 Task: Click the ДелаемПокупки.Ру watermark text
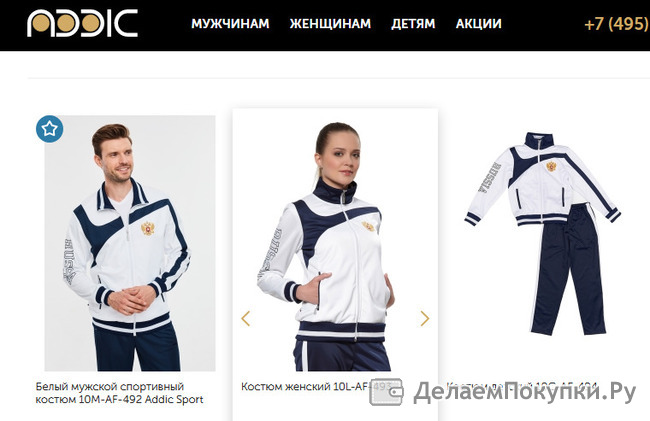524,392
